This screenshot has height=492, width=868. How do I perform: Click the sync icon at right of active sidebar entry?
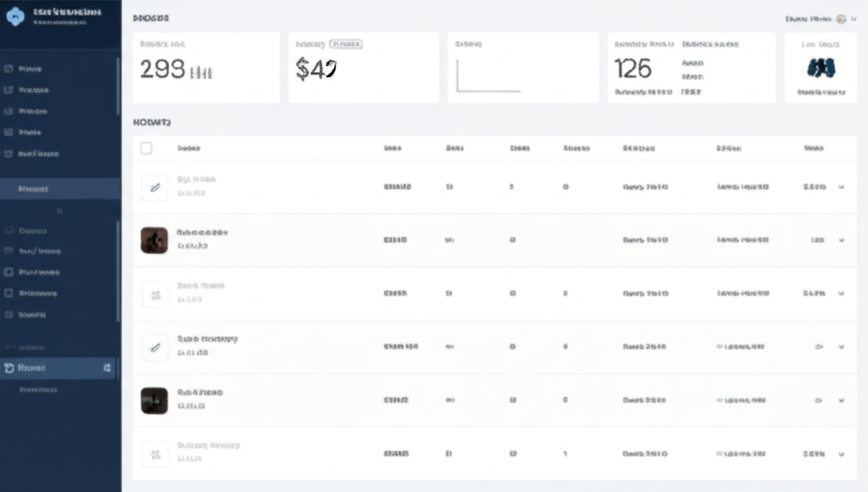point(106,369)
